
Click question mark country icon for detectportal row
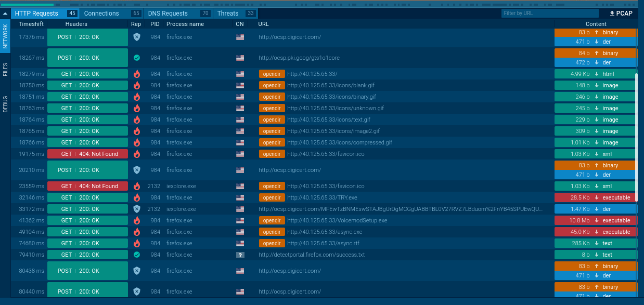point(240,255)
